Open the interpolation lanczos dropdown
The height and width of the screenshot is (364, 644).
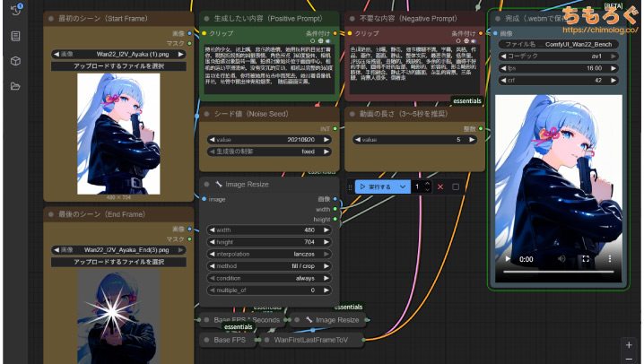pyautogui.click(x=269, y=254)
